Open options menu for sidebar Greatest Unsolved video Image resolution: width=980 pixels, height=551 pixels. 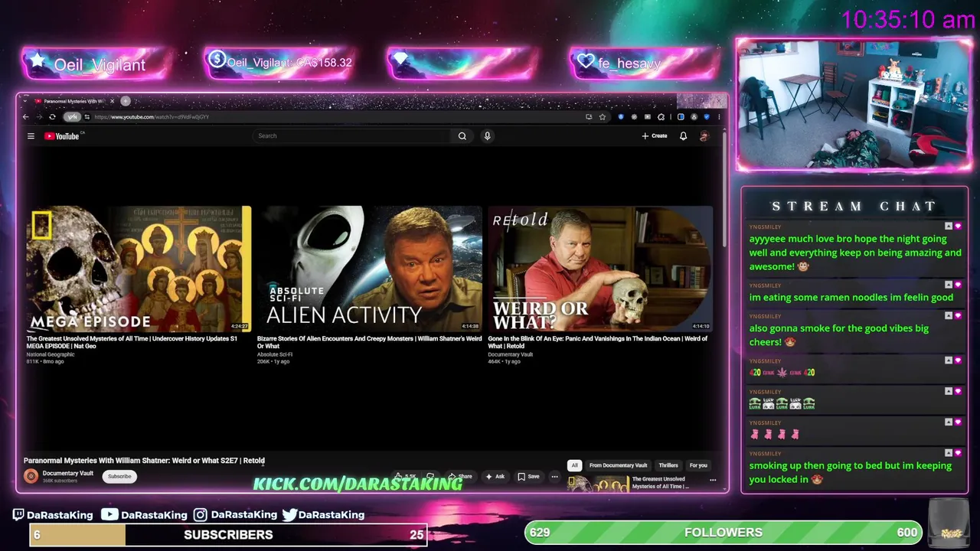click(x=713, y=481)
